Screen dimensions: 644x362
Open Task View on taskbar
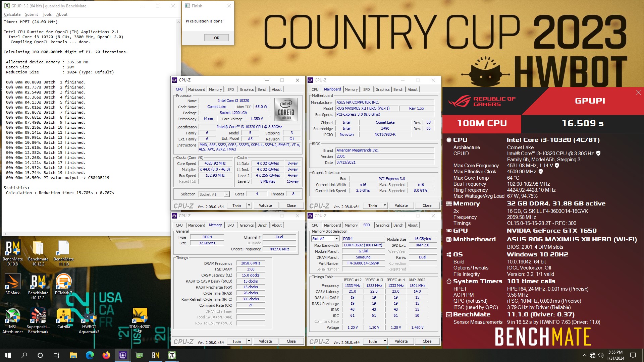click(56, 355)
